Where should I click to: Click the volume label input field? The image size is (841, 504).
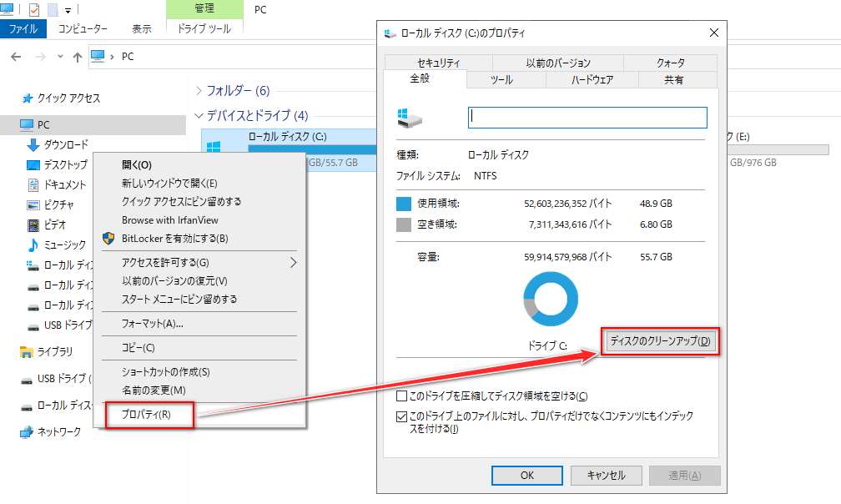[587, 118]
